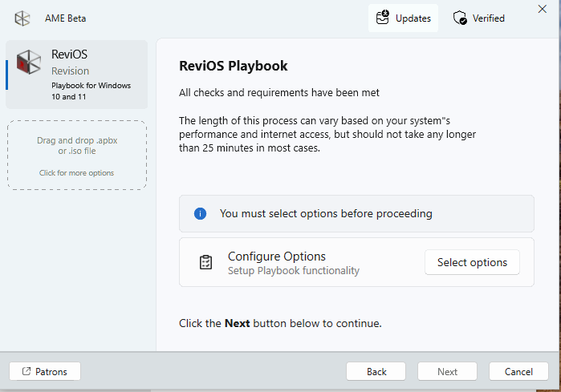This screenshot has width=561, height=392.
Task: Click the Verified shield checkmark icon
Action: pos(460,18)
